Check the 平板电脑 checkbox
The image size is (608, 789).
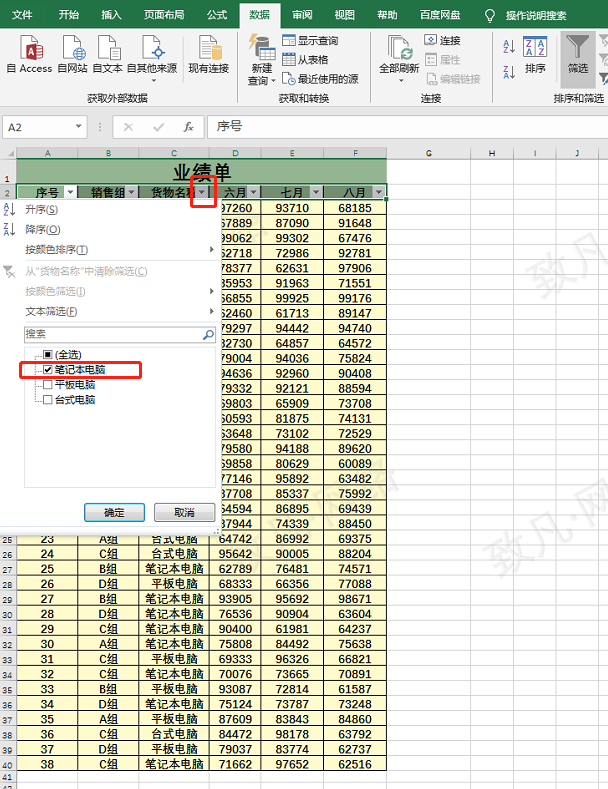coord(48,385)
